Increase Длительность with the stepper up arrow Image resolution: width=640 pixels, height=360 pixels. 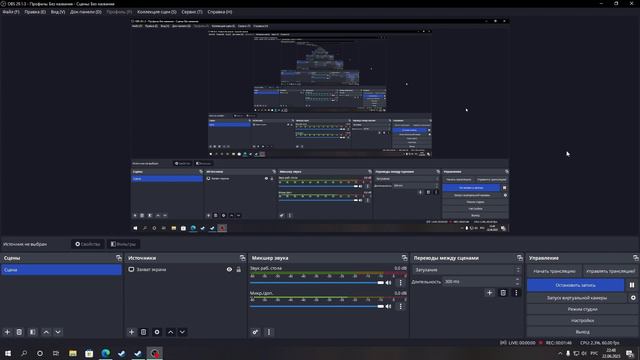518,280
